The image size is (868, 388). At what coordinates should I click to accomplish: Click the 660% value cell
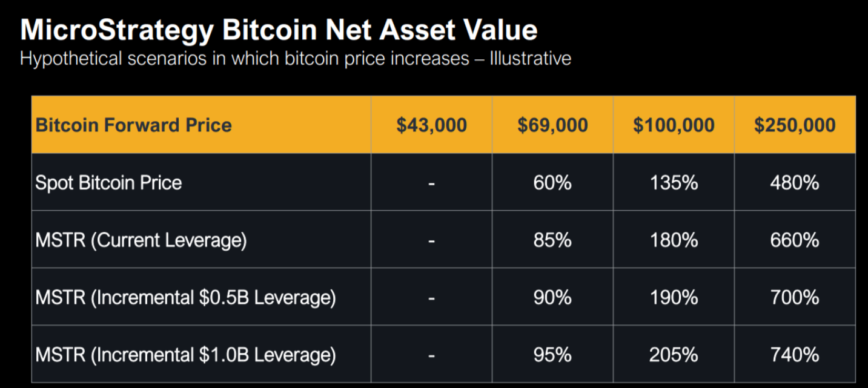(795, 240)
